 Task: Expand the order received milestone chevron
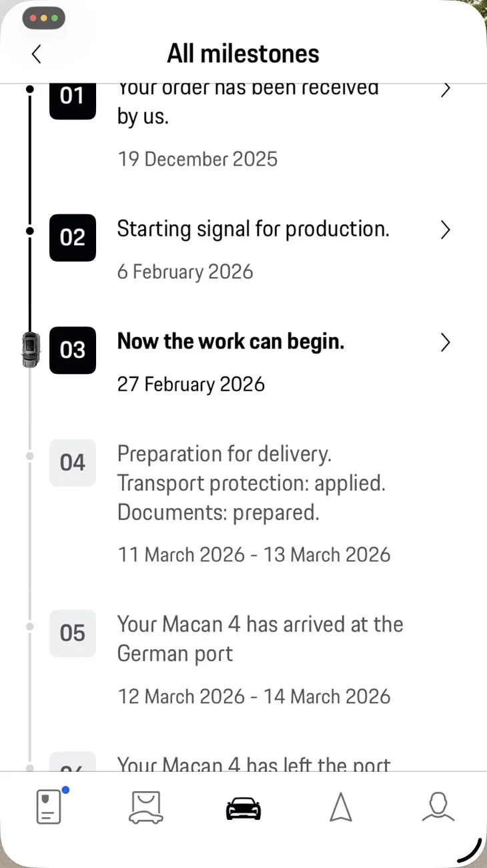[446, 89]
